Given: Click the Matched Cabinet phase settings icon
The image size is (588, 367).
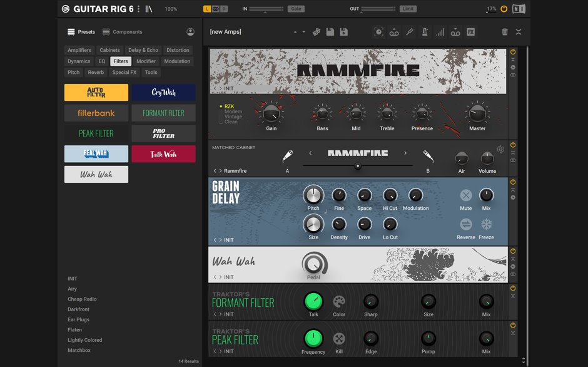Looking at the screenshot, I should [x=500, y=150].
